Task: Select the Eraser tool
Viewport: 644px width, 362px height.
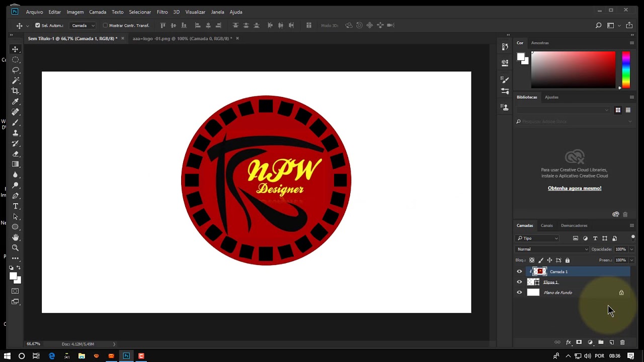Action: pyautogui.click(x=15, y=154)
